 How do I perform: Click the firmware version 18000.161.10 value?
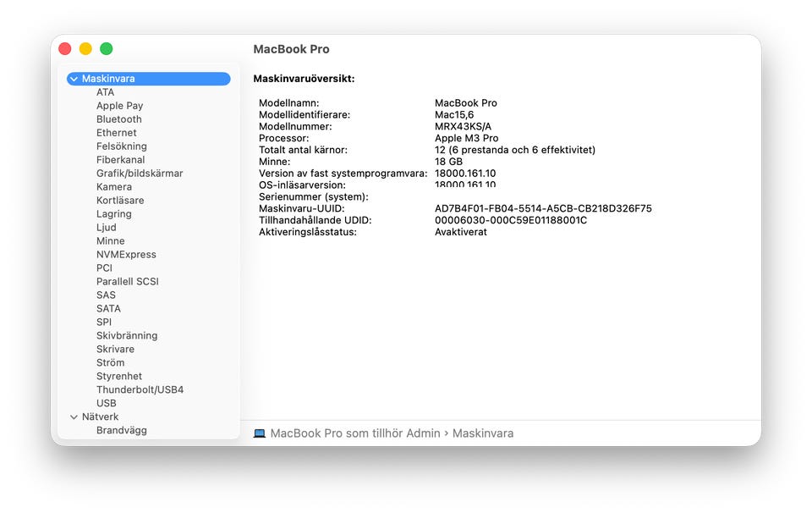465,174
